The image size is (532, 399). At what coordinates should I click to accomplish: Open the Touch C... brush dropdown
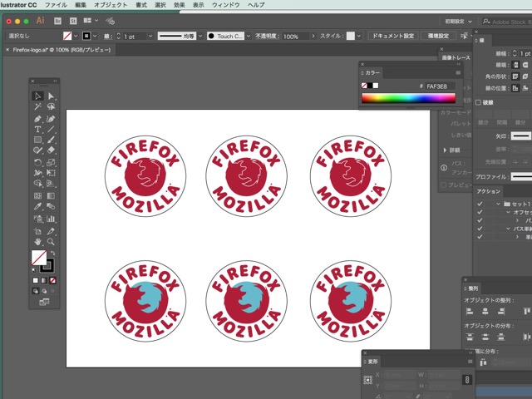(x=249, y=36)
